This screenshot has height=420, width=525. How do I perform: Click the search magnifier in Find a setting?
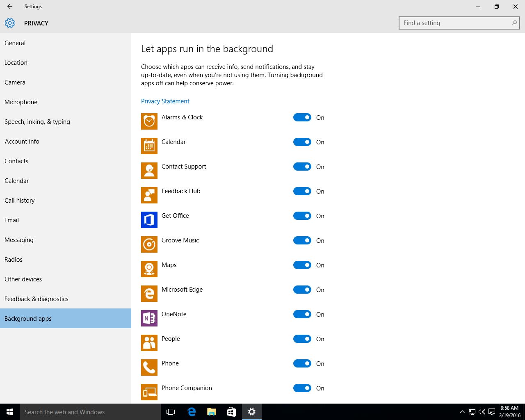pos(514,23)
